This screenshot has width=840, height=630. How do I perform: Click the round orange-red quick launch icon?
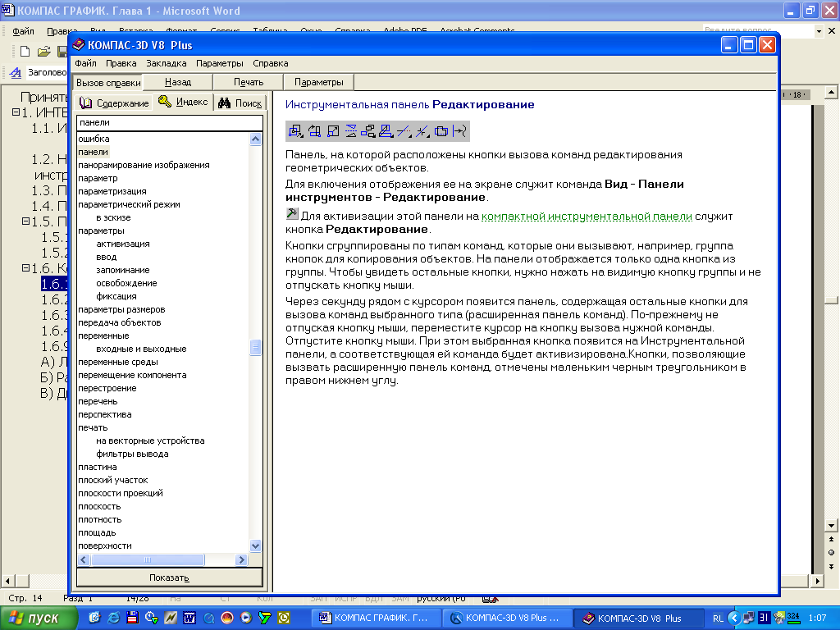[x=227, y=618]
